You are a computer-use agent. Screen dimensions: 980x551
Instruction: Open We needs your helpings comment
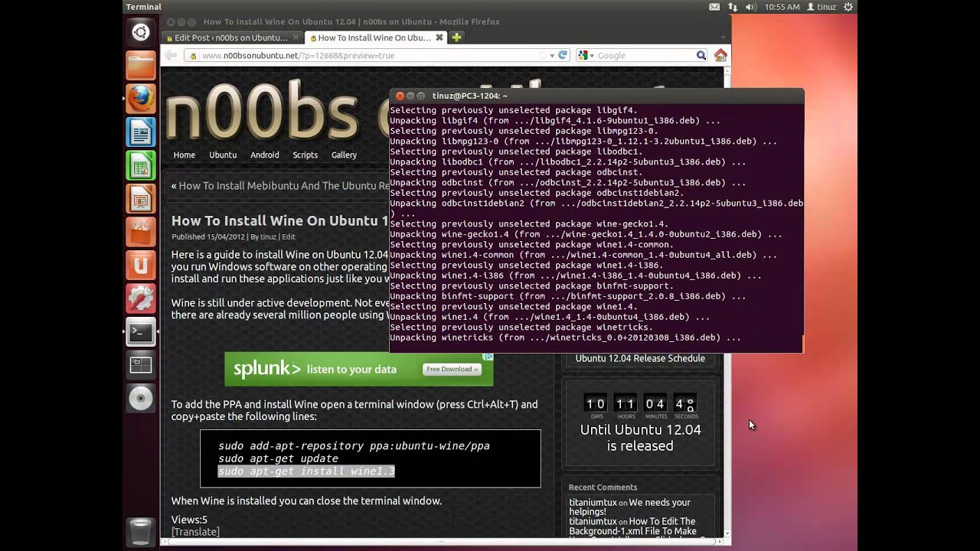(x=629, y=507)
